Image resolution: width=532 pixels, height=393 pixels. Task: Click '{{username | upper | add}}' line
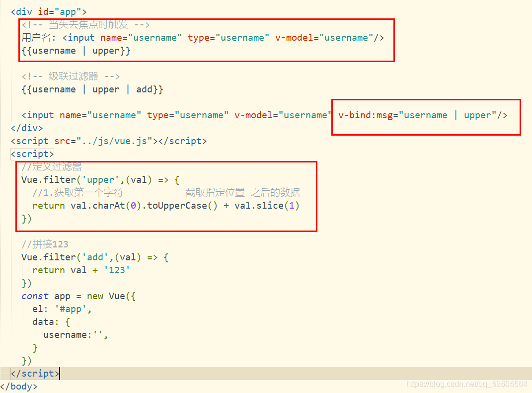pos(92,89)
